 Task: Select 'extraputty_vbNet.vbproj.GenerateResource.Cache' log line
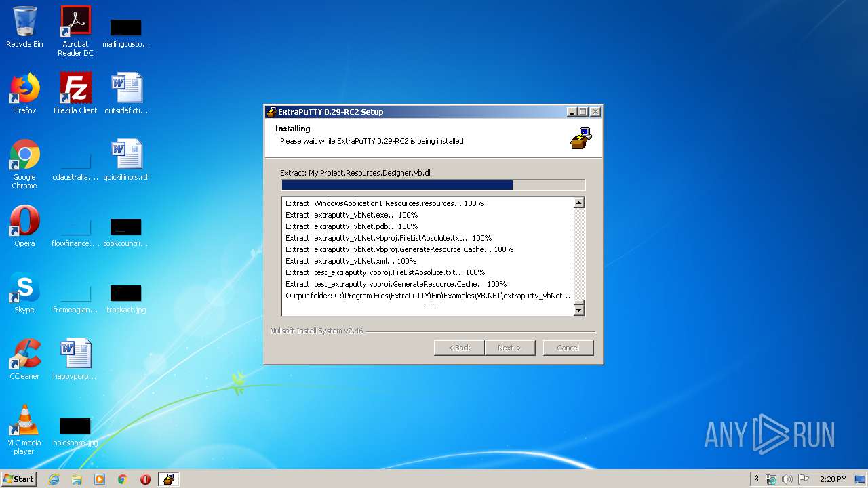click(x=399, y=249)
